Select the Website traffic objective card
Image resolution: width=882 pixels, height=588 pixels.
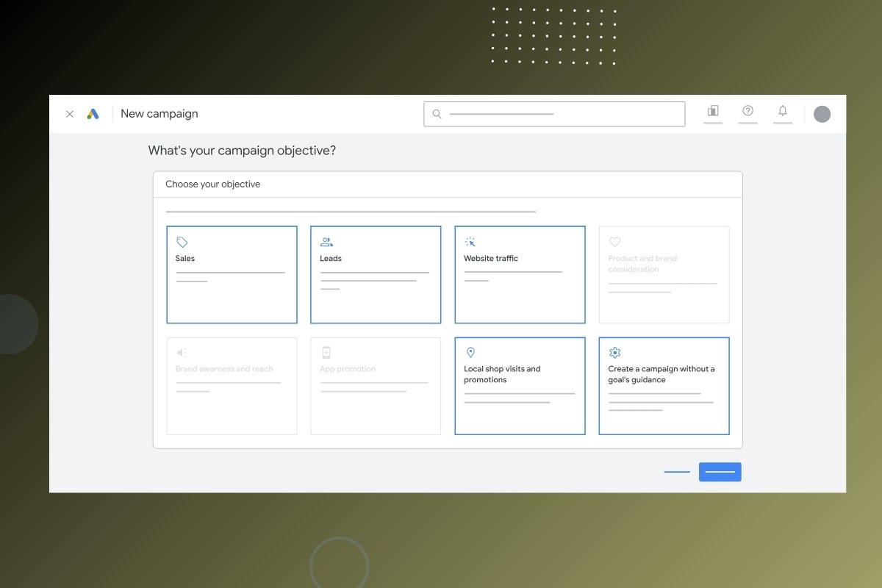pyautogui.click(x=520, y=275)
